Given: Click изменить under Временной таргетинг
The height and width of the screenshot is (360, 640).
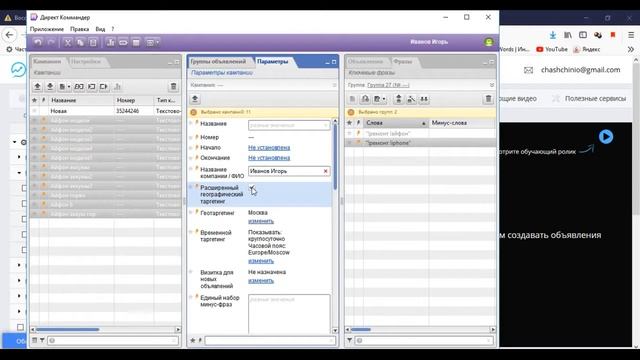Looking at the screenshot, I should (x=261, y=261).
